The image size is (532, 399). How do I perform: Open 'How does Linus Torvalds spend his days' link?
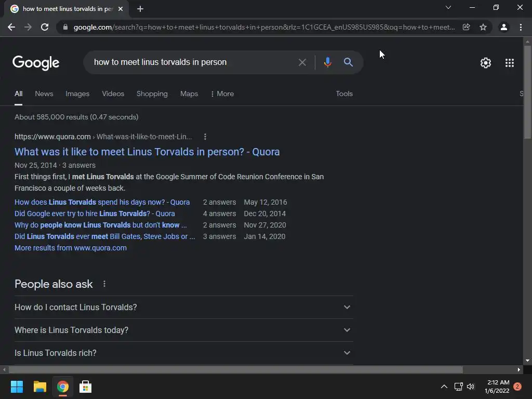pyautogui.click(x=102, y=202)
